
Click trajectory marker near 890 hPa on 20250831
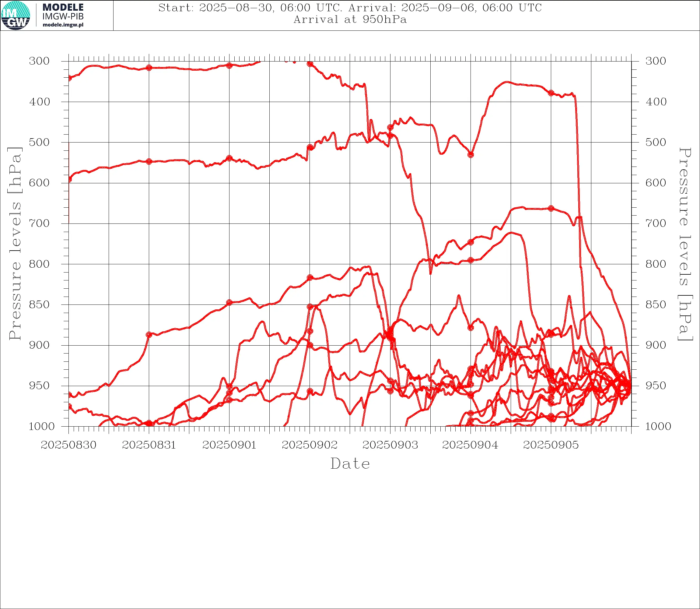click(x=149, y=335)
